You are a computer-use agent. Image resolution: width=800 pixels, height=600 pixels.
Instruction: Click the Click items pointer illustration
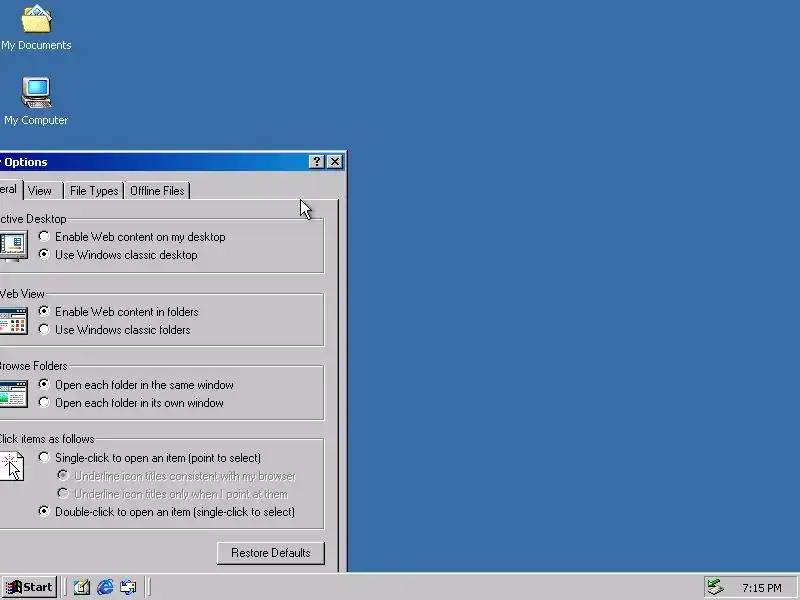click(x=11, y=466)
